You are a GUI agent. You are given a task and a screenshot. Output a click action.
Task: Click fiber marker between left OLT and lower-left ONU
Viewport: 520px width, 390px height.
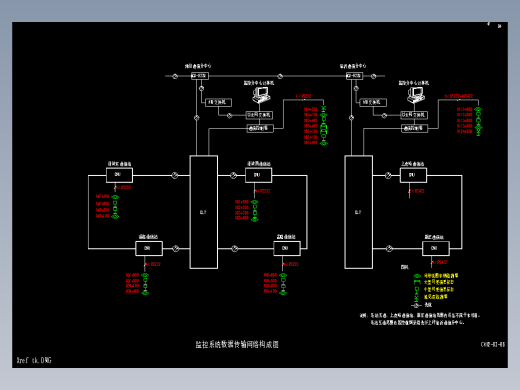(x=176, y=249)
